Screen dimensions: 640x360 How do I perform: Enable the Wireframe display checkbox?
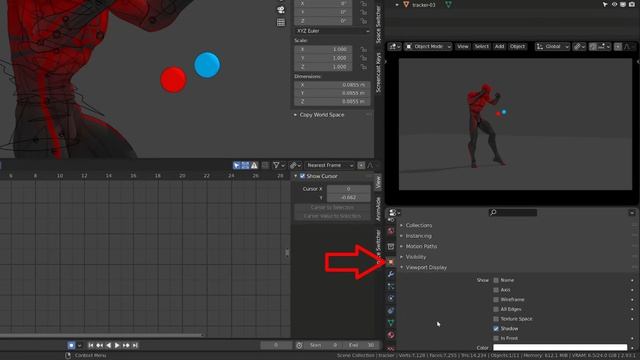(496, 300)
